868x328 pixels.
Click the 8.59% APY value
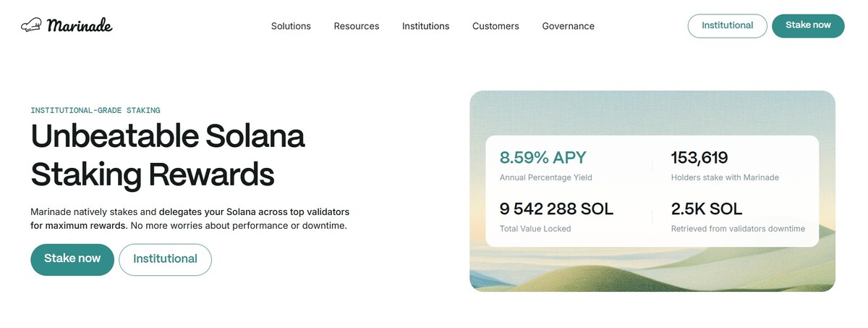point(543,157)
